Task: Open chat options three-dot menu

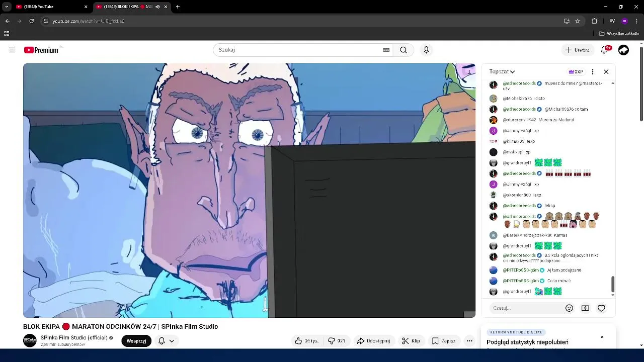Action: (x=593, y=71)
